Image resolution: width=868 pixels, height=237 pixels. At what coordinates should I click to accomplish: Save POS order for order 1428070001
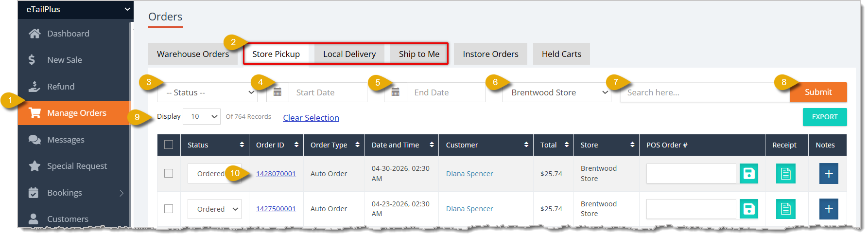pyautogui.click(x=749, y=174)
